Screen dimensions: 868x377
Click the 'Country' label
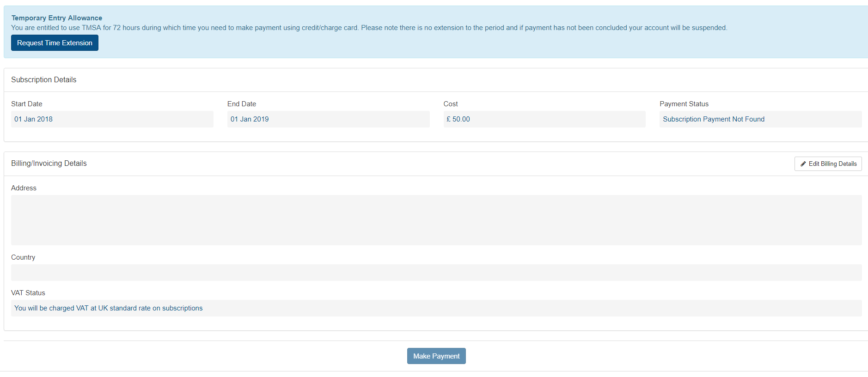pyautogui.click(x=23, y=257)
